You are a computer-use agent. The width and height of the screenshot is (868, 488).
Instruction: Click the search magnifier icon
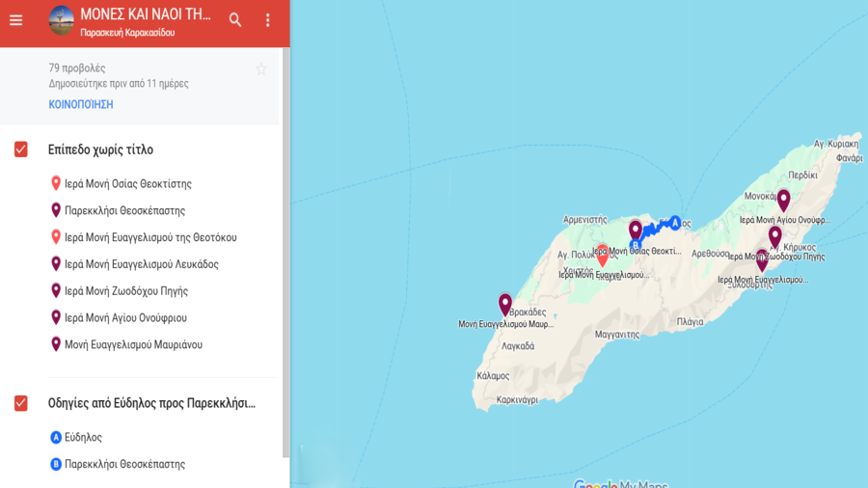click(x=235, y=19)
